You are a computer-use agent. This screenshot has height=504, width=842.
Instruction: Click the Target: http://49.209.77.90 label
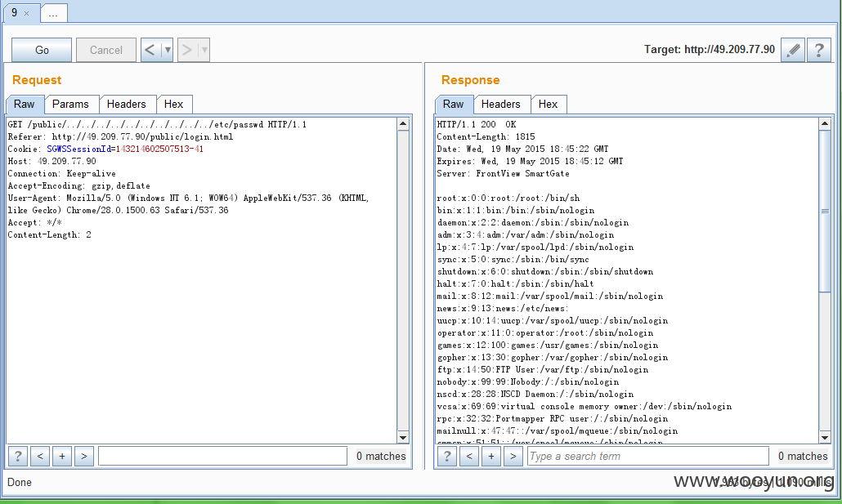[710, 49]
